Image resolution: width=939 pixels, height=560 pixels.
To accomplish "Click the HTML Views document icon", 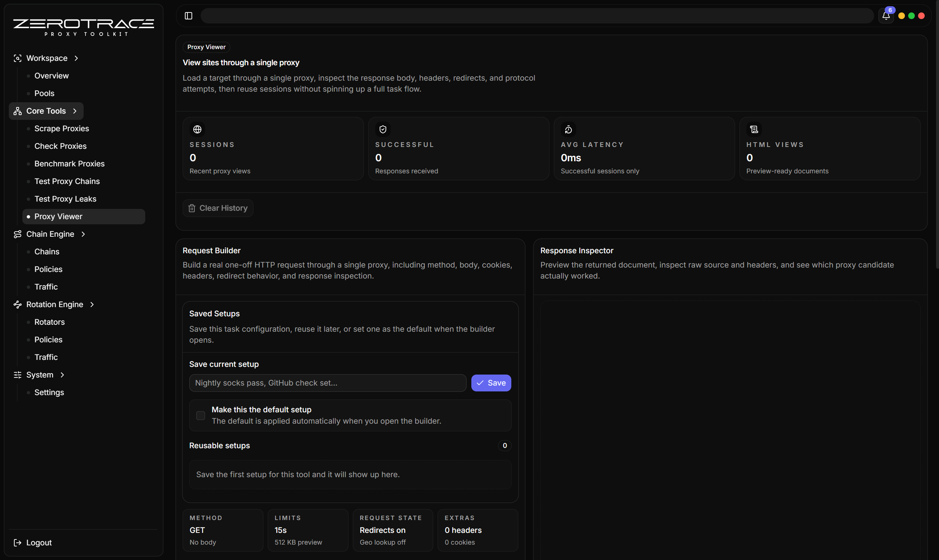I will pyautogui.click(x=754, y=129).
